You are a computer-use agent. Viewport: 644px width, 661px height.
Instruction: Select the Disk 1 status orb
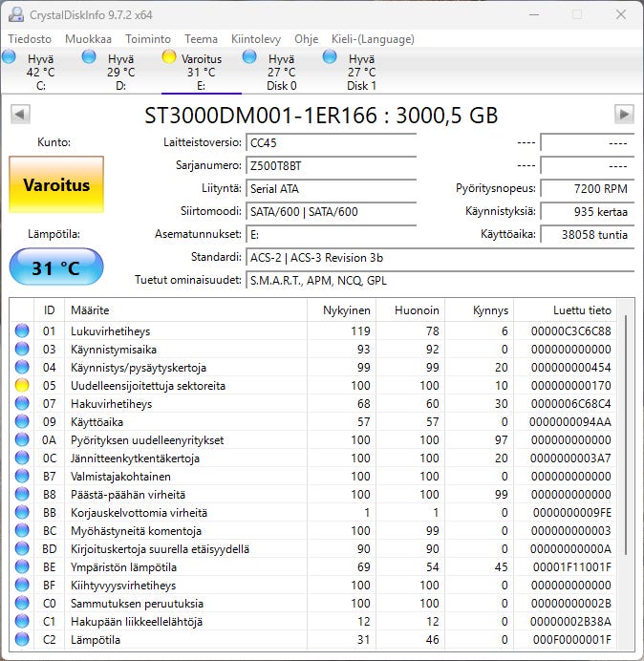pyautogui.click(x=331, y=58)
